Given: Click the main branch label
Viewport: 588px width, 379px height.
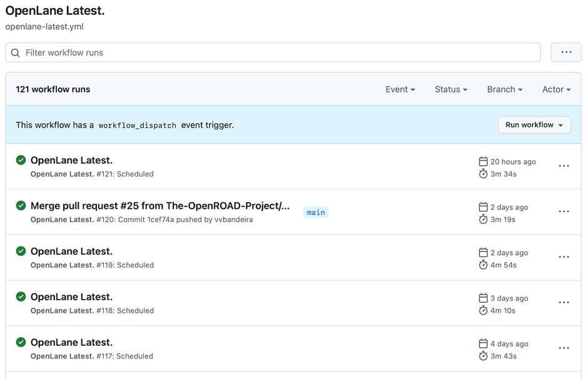Looking at the screenshot, I should point(316,213).
